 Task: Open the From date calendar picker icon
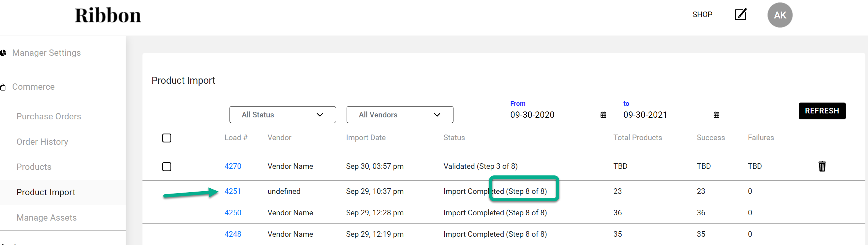[x=603, y=115]
